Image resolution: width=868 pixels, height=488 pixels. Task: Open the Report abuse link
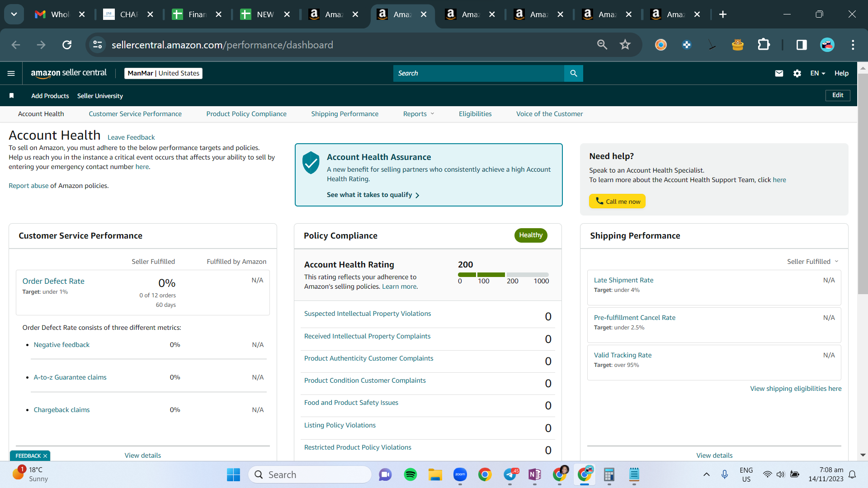coord(28,186)
